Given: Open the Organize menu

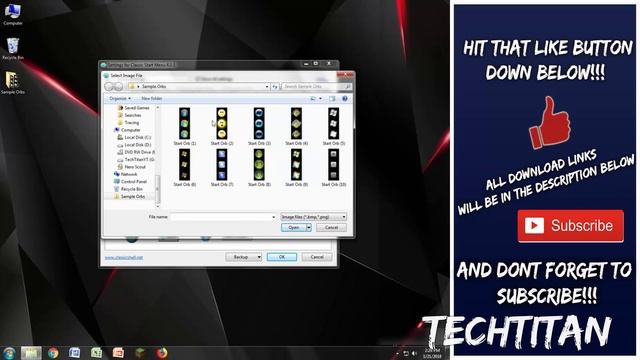Looking at the screenshot, I should (120, 98).
